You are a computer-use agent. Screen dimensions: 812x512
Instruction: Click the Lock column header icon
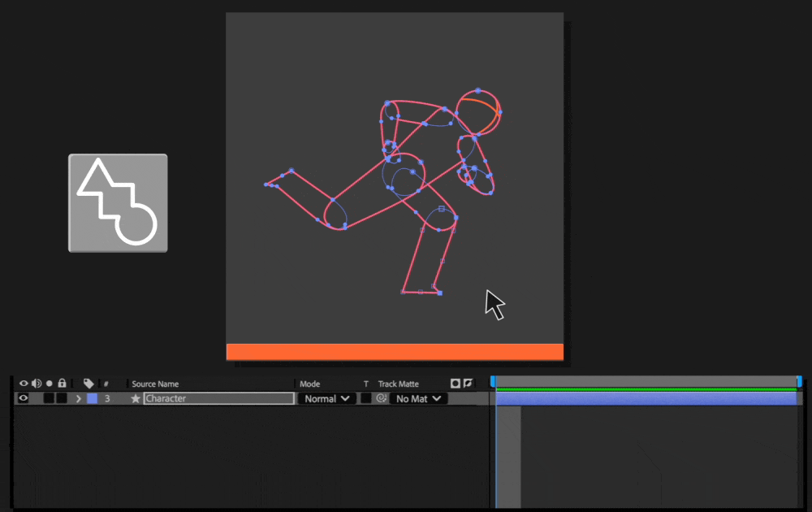tap(63, 383)
